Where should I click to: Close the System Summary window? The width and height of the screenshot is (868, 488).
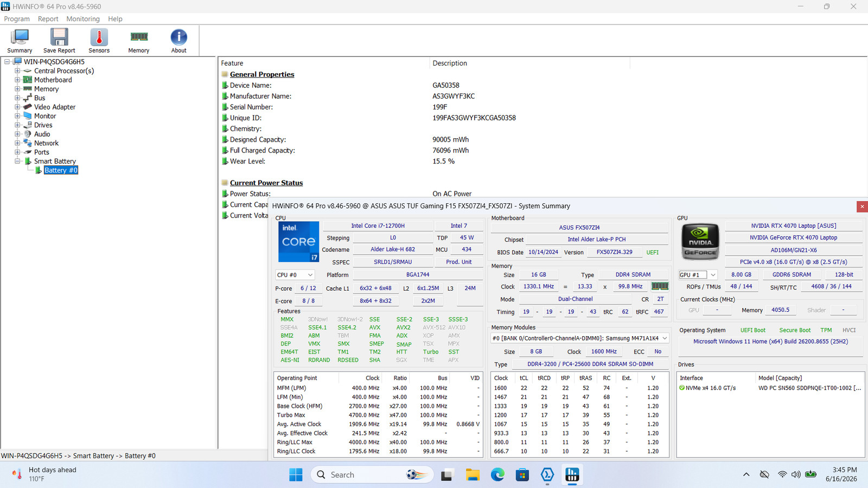[862, 207]
